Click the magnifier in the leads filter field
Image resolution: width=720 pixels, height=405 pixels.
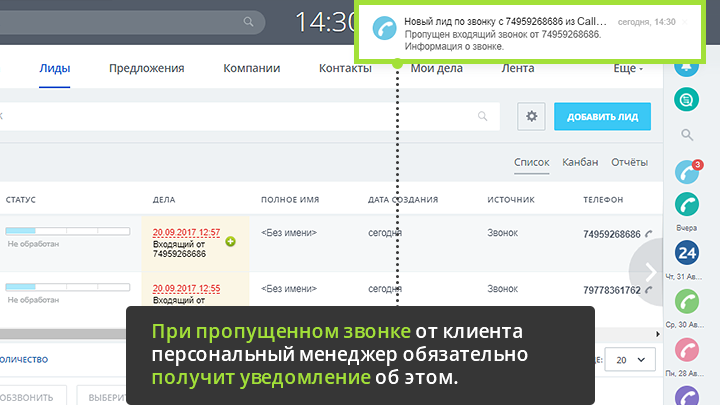click(482, 116)
